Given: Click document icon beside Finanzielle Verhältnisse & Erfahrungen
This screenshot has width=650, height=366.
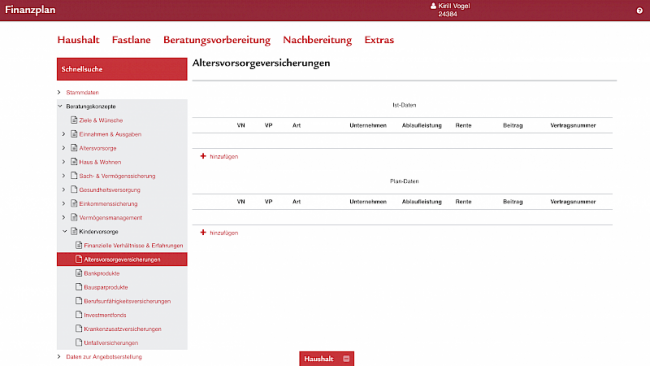Looking at the screenshot, I should tap(78, 245).
